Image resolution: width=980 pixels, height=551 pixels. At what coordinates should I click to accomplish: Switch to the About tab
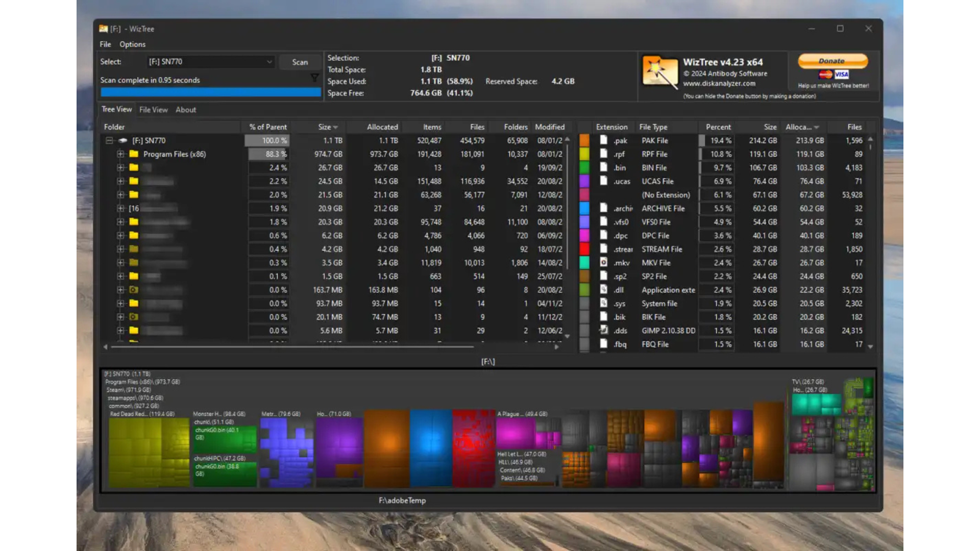(185, 110)
